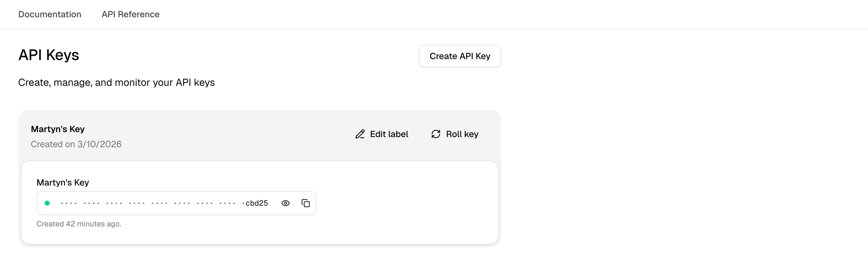Click the Created 42 minutes ago text

coord(79,223)
